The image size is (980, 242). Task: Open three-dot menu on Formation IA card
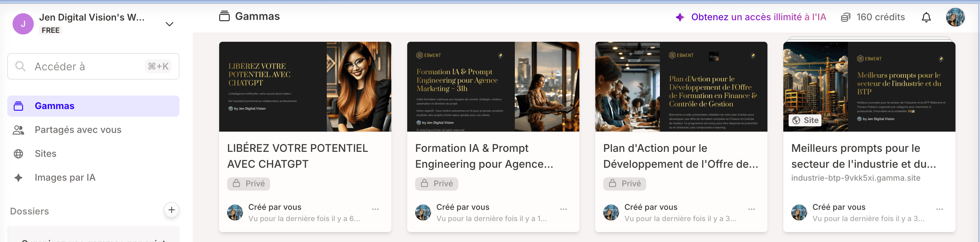[563, 209]
